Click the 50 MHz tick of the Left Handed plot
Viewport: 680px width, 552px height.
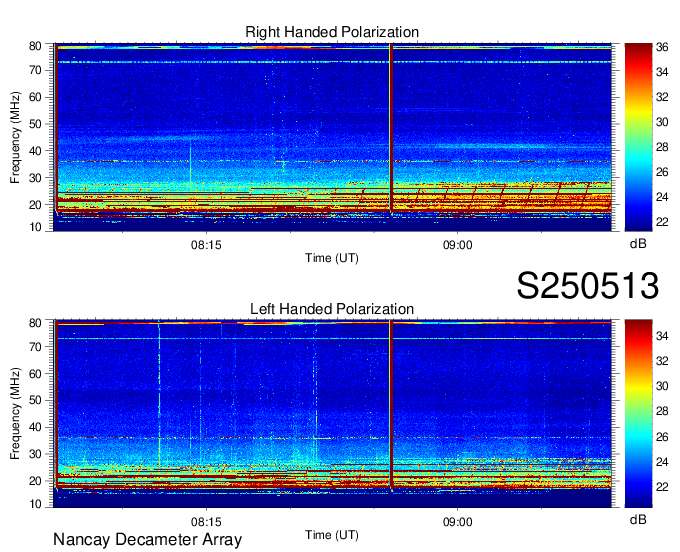(35, 400)
